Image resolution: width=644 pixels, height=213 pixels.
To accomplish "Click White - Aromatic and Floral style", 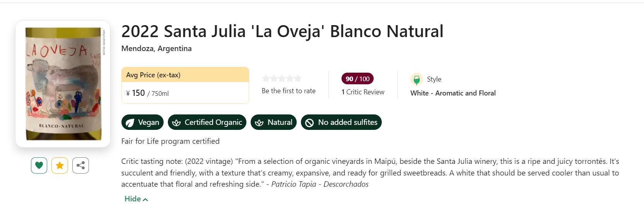I will tap(453, 93).
